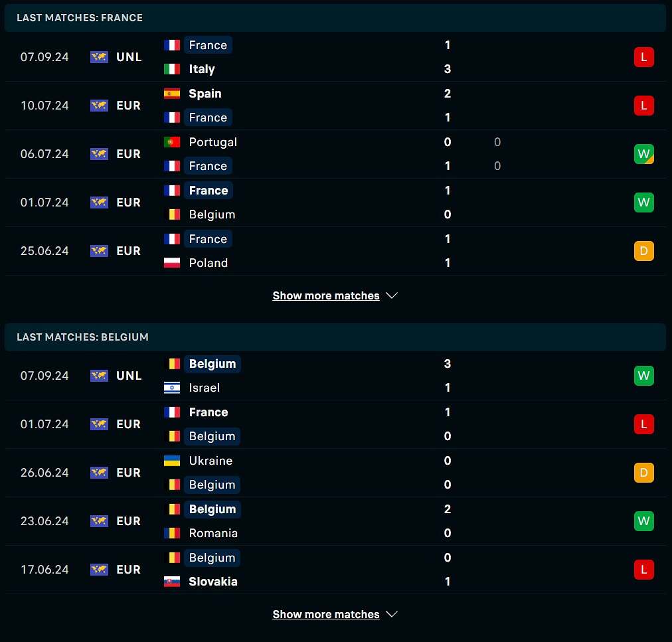This screenshot has width=672, height=642.
Task: Click the Spain flag icon
Action: [x=172, y=94]
